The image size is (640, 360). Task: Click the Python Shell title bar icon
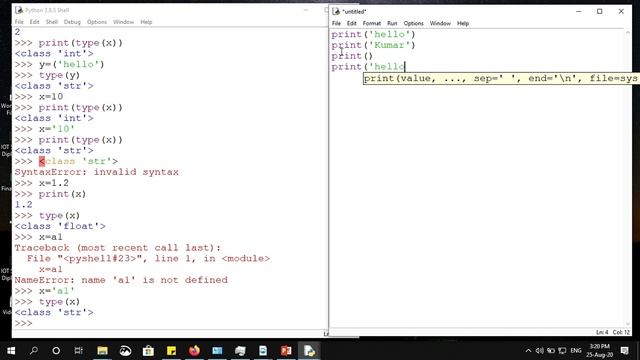coord(19,10)
